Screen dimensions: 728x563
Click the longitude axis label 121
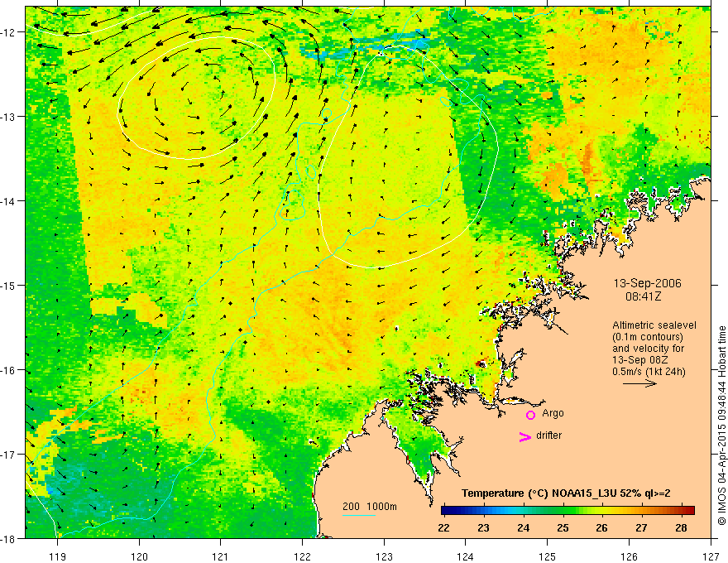pos(221,556)
